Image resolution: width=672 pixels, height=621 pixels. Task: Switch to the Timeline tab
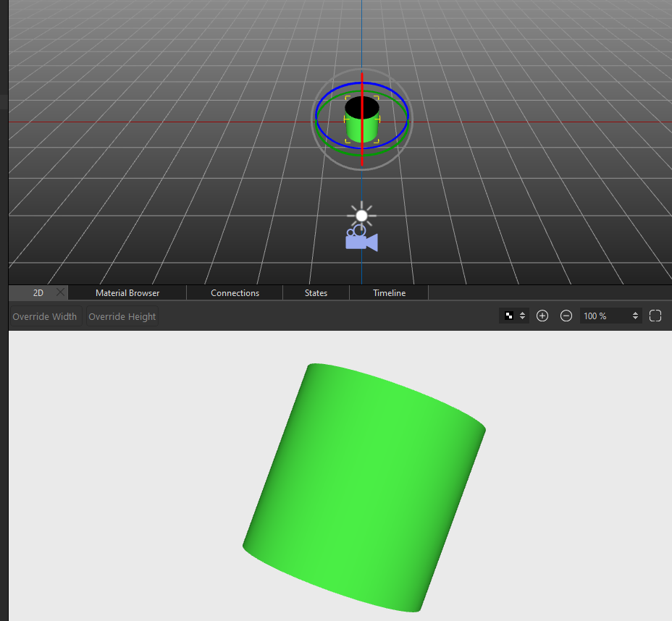(x=389, y=293)
